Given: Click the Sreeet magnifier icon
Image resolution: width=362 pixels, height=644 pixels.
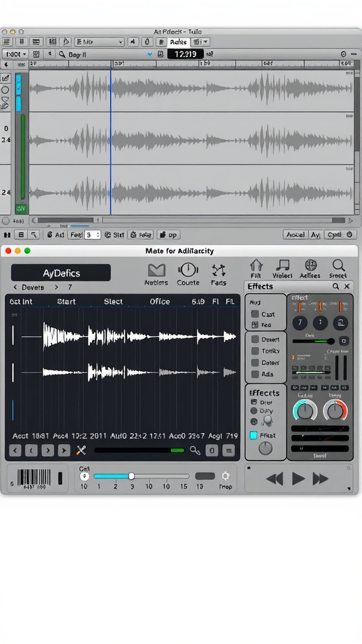Looking at the screenshot, I should 339,265.
